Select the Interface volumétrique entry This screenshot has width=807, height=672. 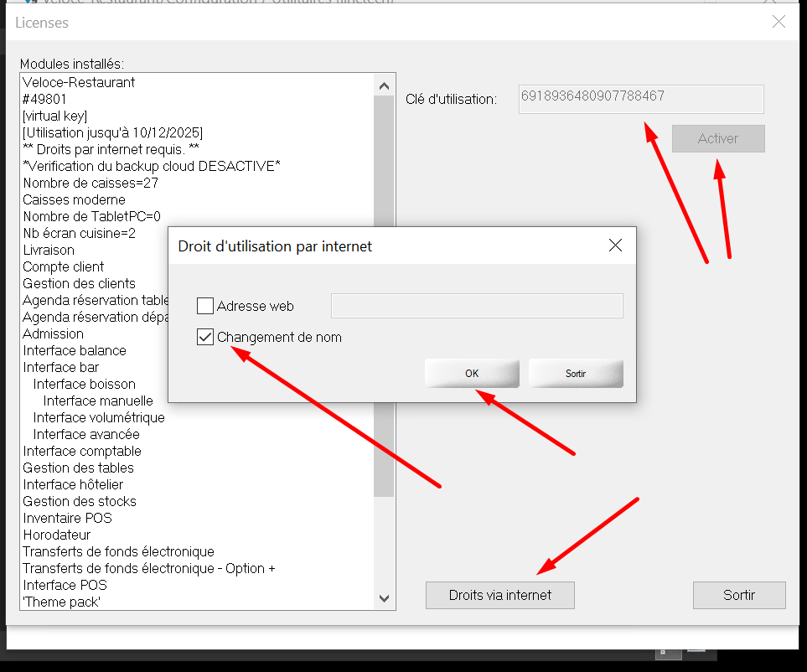(x=99, y=417)
